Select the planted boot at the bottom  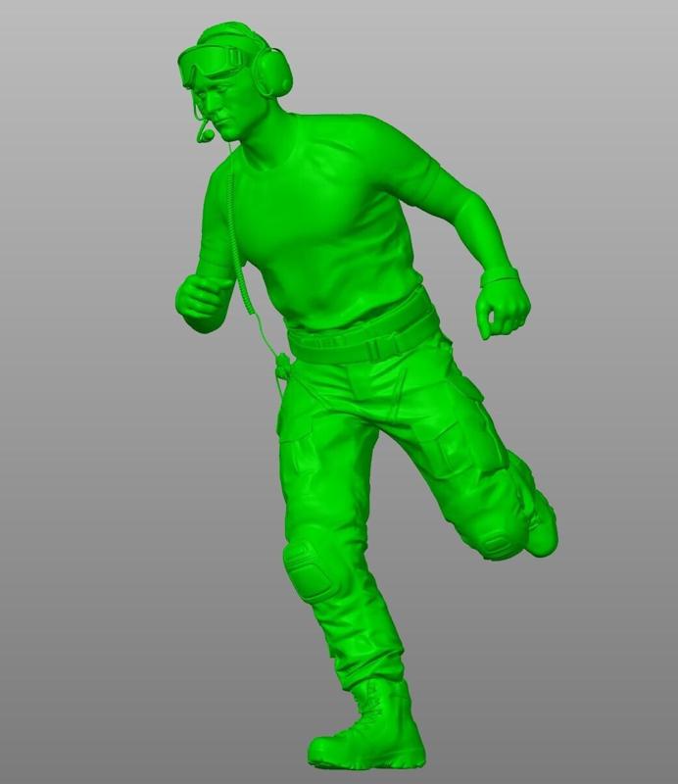(x=367, y=723)
